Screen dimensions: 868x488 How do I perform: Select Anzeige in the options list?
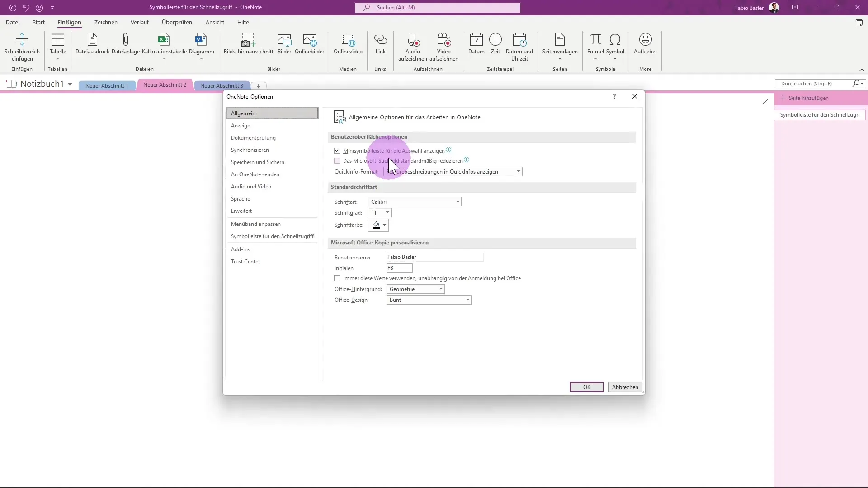click(272, 126)
